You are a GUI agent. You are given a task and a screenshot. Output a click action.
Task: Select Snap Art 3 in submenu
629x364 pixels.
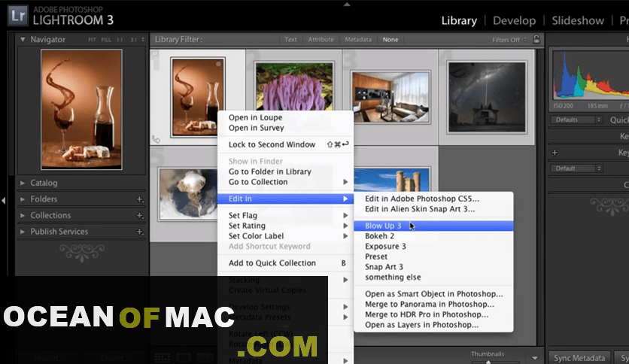coord(433,267)
